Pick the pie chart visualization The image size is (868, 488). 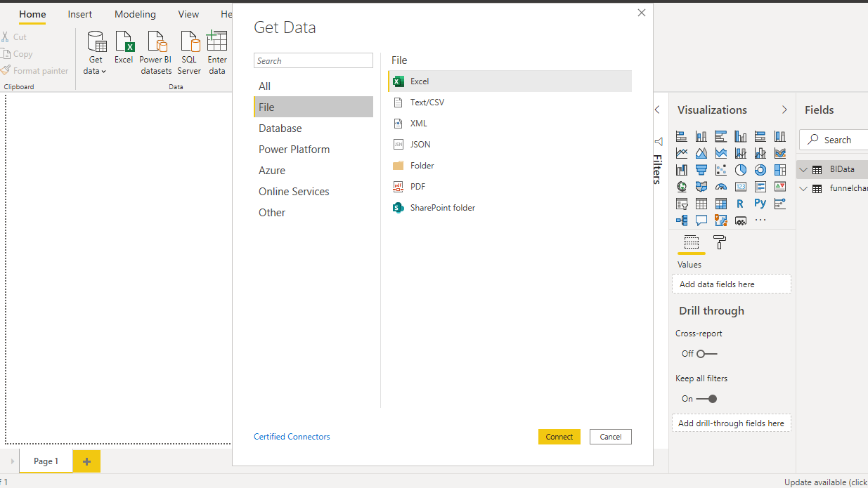740,170
